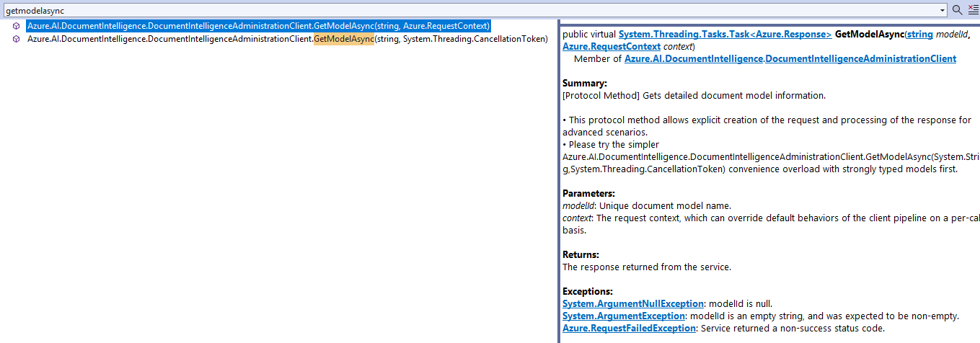Open the Azure.RequestContext type link
This screenshot has height=343, width=980.
tap(612, 46)
